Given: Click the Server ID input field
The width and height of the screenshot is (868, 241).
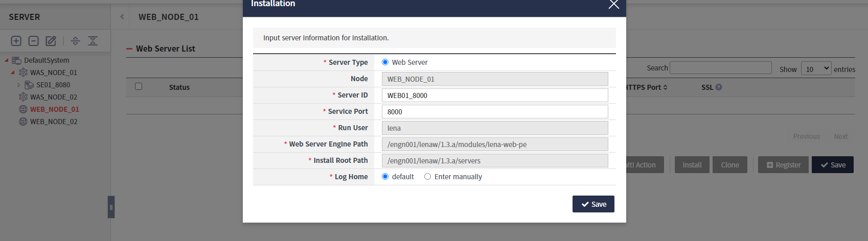Looking at the screenshot, I should [494, 95].
